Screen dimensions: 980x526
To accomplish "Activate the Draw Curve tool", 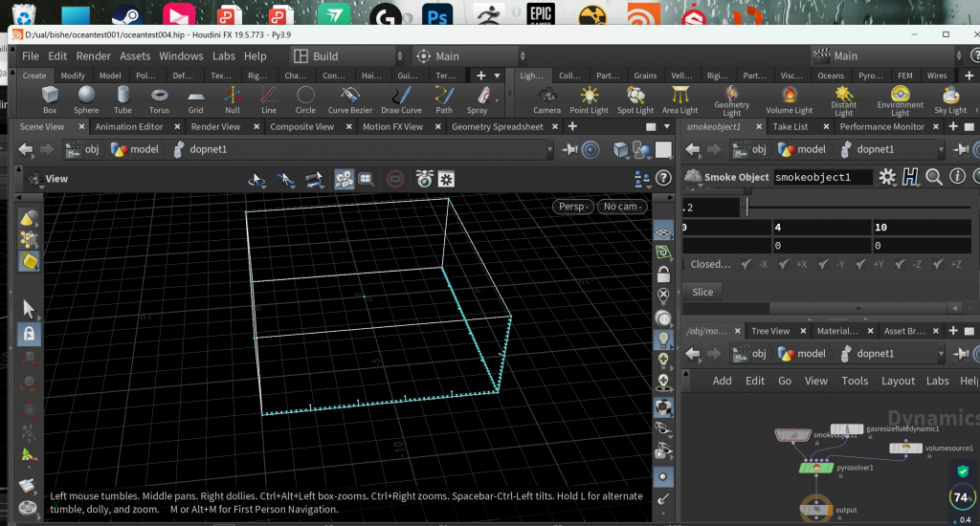I will click(x=401, y=100).
